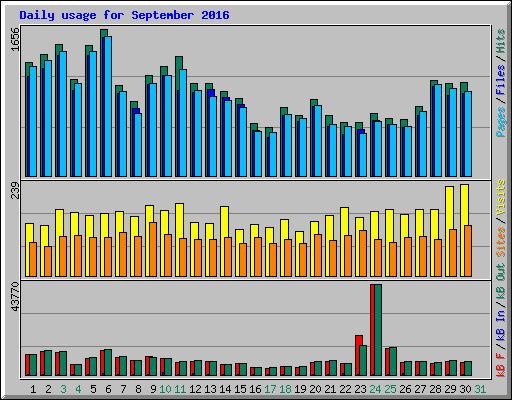The height and width of the screenshot is (400, 512).
Task: Click the title "Daily usage for September 2016"
Action: coord(124,15)
